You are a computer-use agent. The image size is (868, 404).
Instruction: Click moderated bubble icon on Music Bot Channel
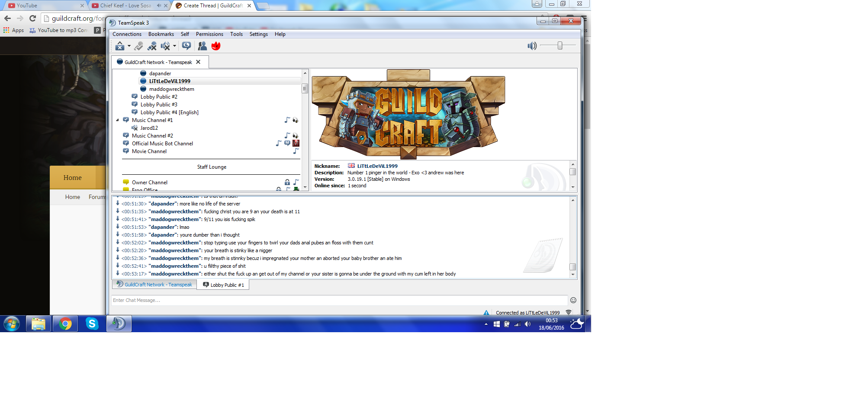pos(287,143)
